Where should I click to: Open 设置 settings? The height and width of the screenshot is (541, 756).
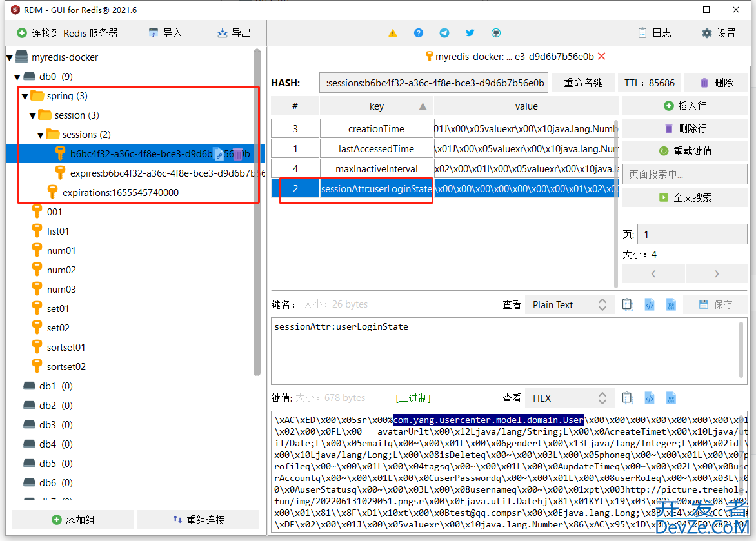point(719,33)
